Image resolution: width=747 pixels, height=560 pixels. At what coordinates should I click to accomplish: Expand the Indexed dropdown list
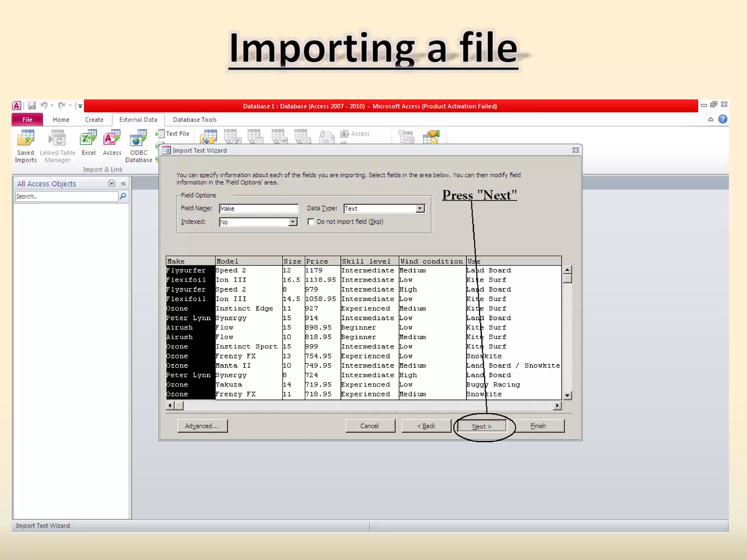[293, 222]
